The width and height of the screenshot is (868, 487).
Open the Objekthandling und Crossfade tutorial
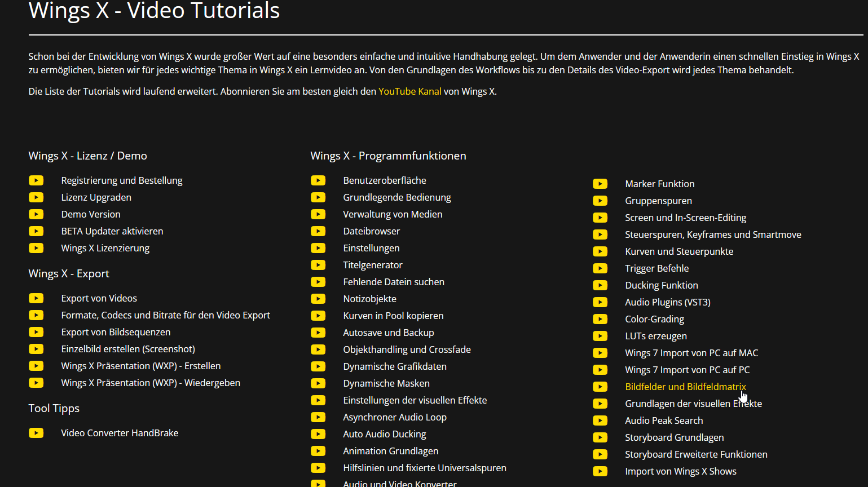[x=407, y=349]
